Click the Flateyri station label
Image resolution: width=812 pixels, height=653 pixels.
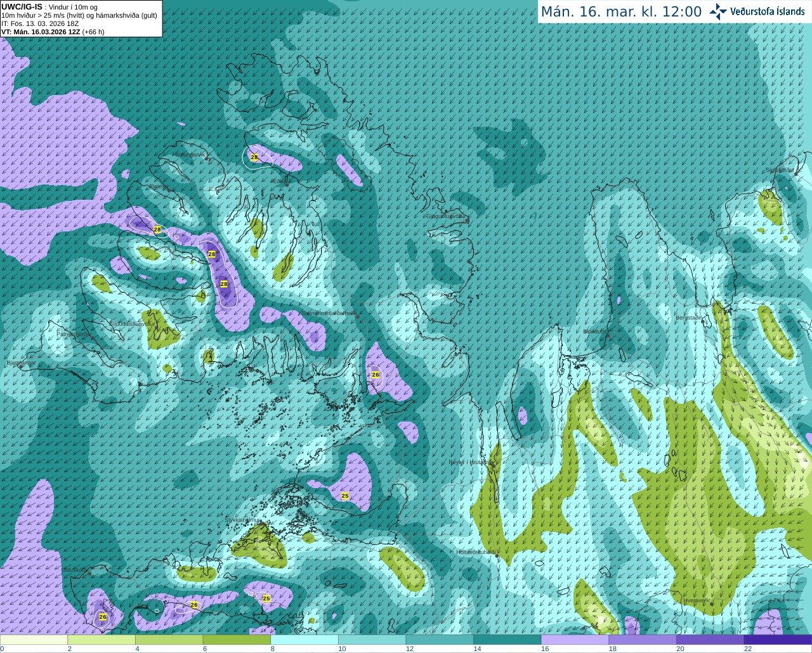click(x=157, y=187)
